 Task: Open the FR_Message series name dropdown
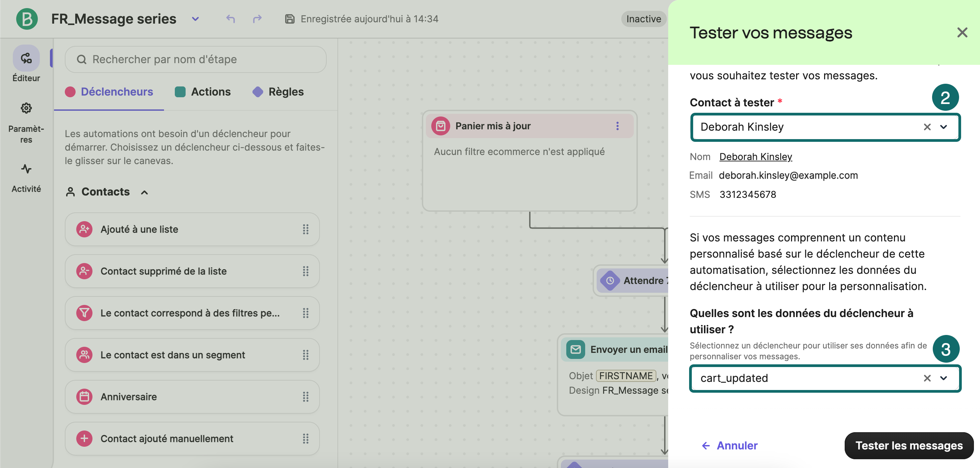coord(195,19)
